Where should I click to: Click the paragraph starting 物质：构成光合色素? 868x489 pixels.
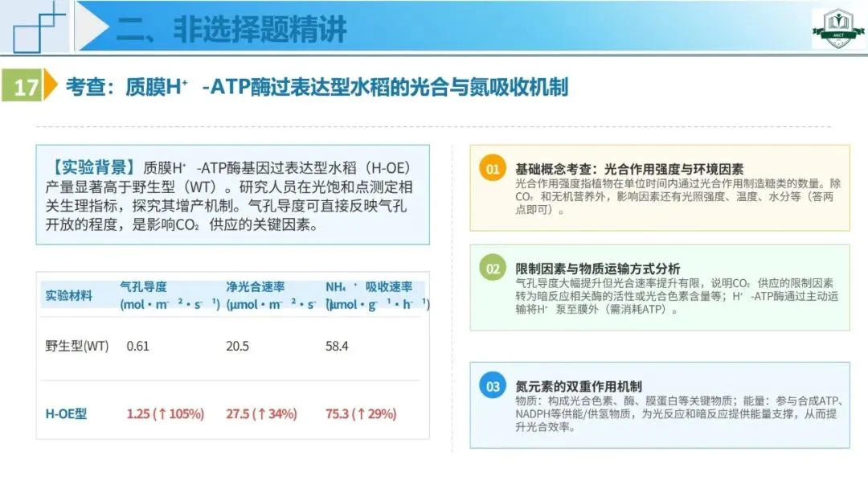679,413
